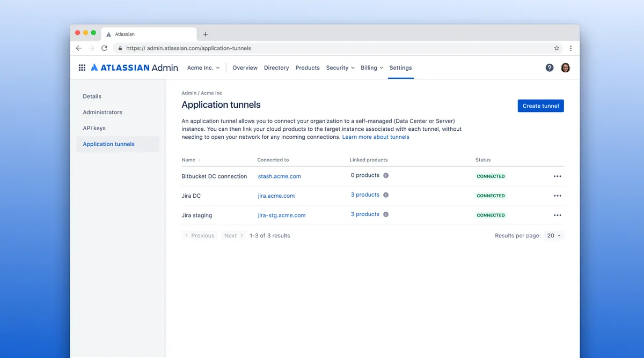Click the Jira staging tunnel name
Screen dimensions: 644x358
[x=197, y=215]
